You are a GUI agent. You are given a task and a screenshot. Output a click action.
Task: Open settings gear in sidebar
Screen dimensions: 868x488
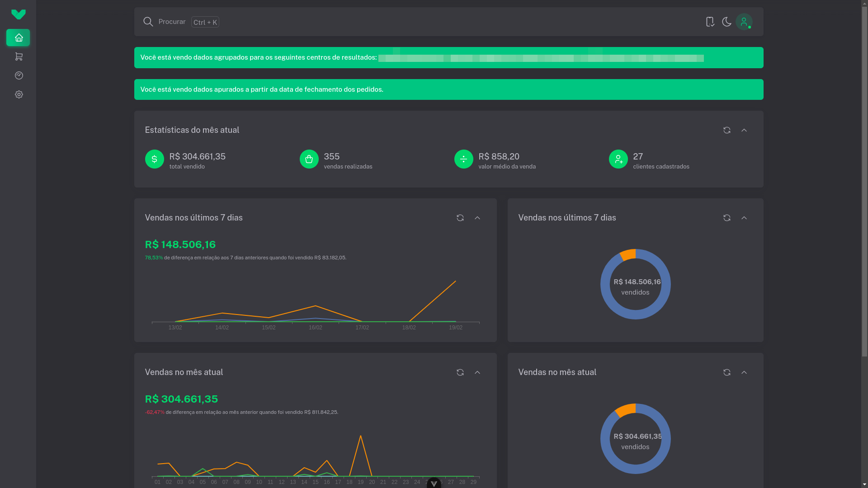[x=19, y=94]
